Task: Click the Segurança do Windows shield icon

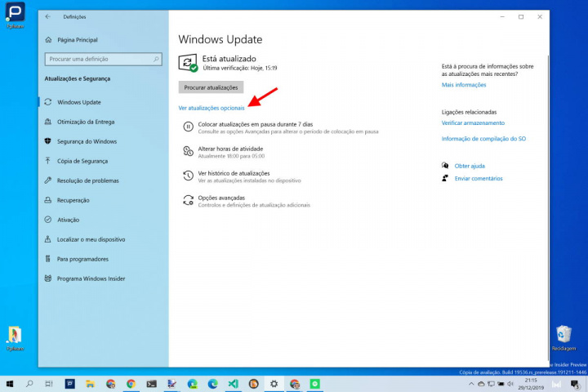Action: pyautogui.click(x=49, y=141)
